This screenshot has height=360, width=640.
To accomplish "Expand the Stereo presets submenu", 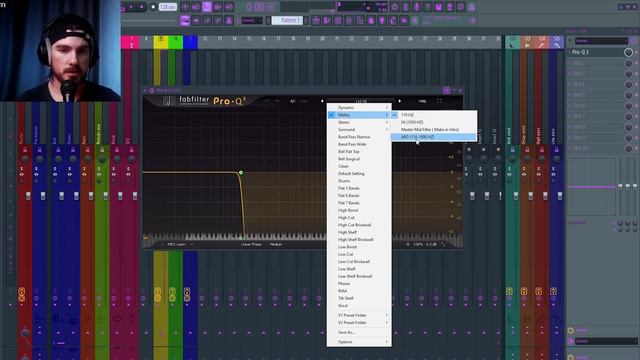I will [x=359, y=122].
